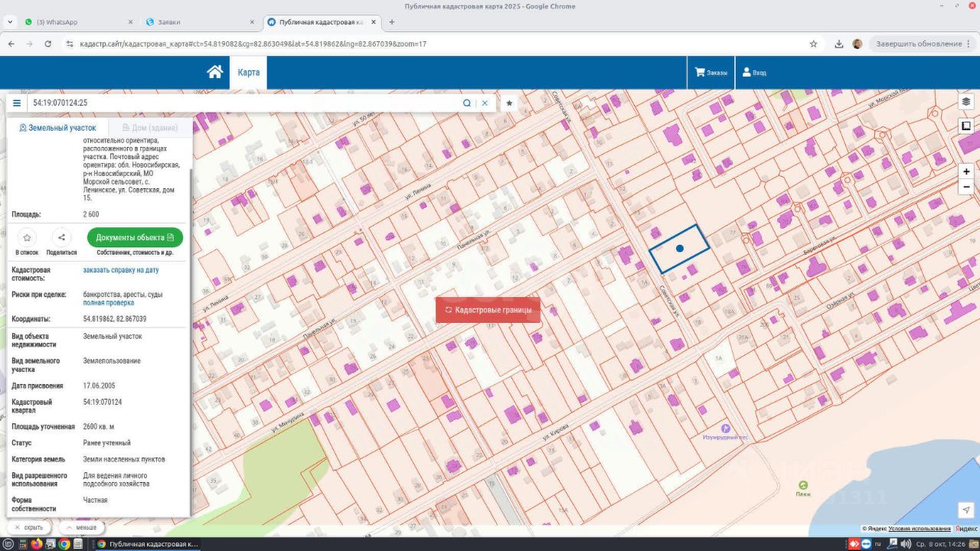Launch Firefox from the taskbar
This screenshot has height=551, width=980.
point(37,544)
